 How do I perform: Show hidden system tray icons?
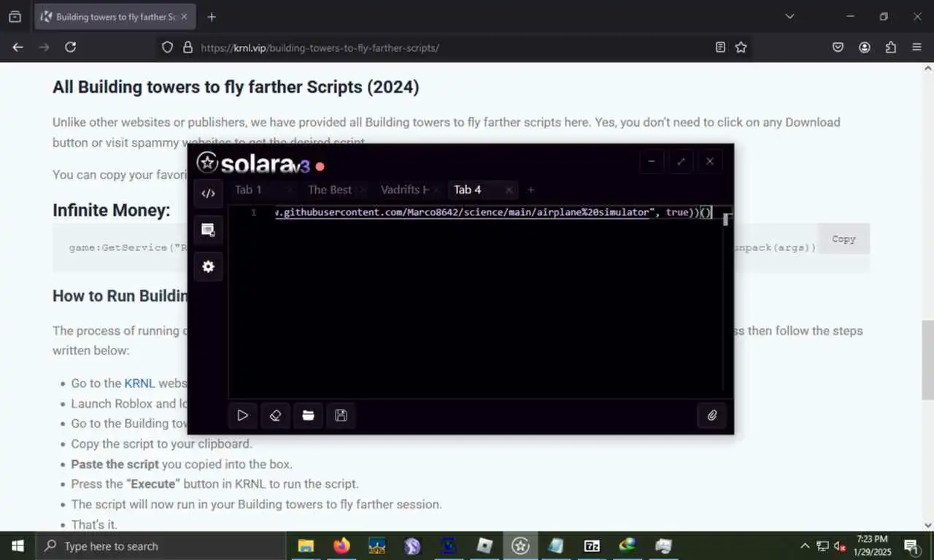(805, 545)
